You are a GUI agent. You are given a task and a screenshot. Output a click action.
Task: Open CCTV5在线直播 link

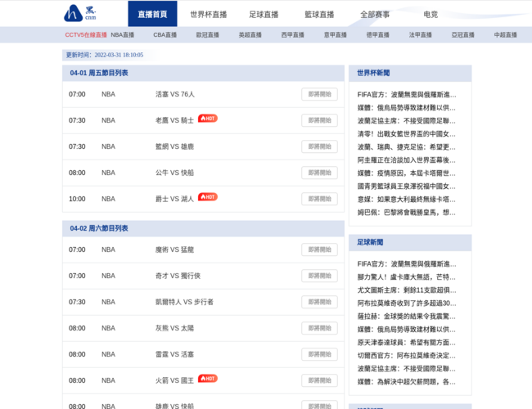click(x=86, y=35)
